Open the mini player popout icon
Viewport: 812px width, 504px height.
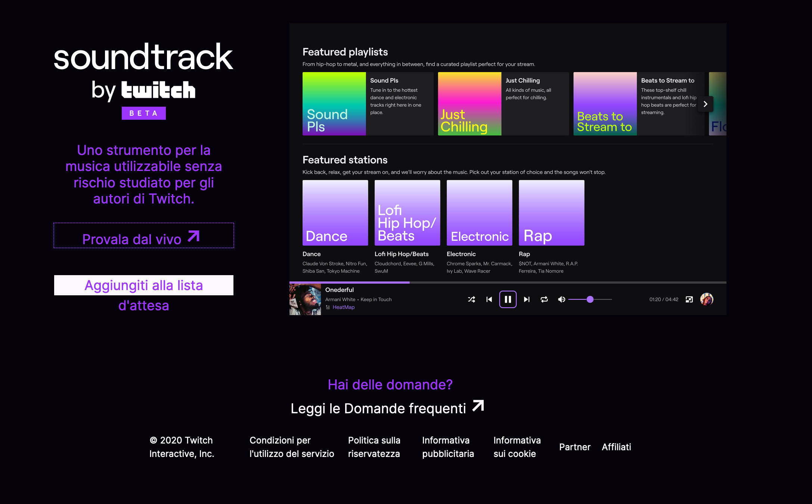pos(689,299)
